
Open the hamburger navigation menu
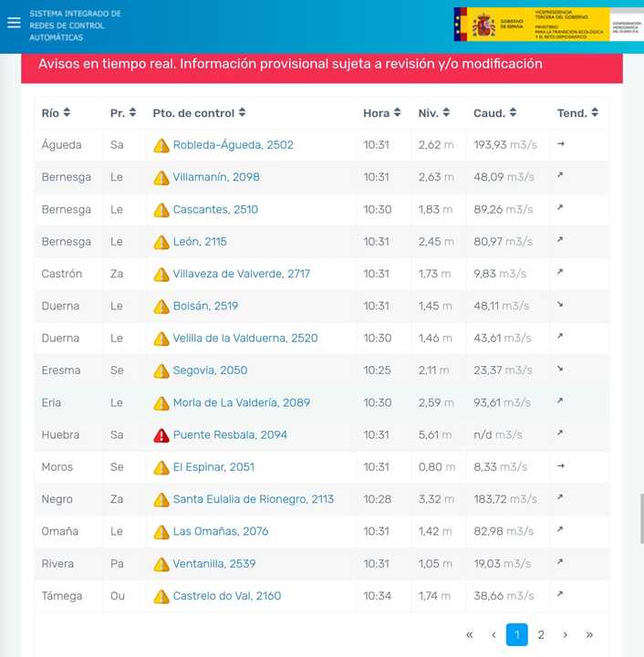pos(14,23)
